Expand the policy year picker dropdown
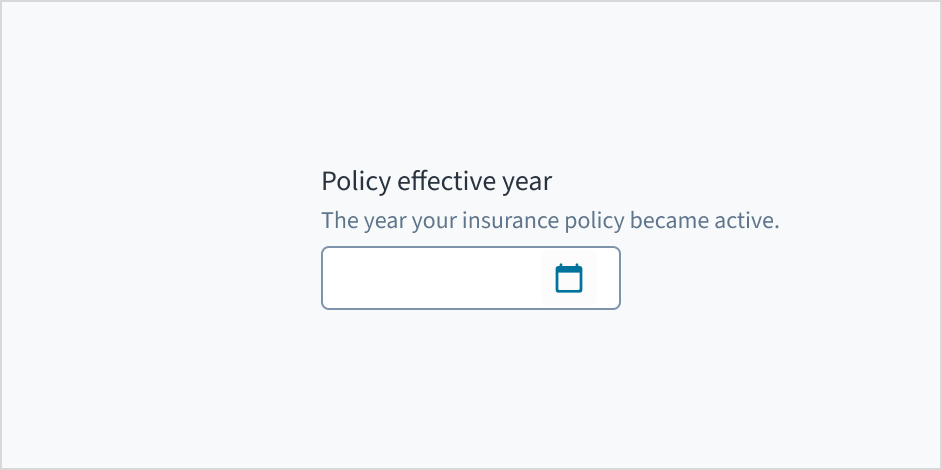 [568, 278]
